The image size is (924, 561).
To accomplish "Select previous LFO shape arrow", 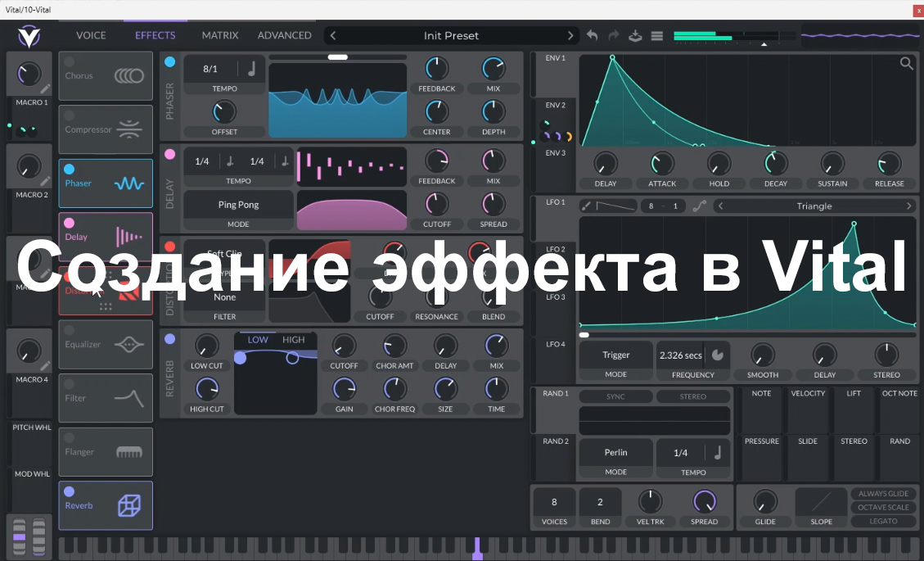I will point(720,206).
